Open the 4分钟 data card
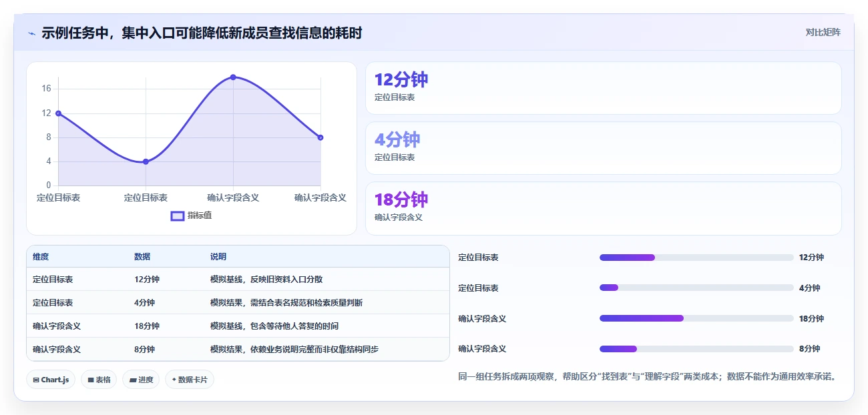 (604, 148)
